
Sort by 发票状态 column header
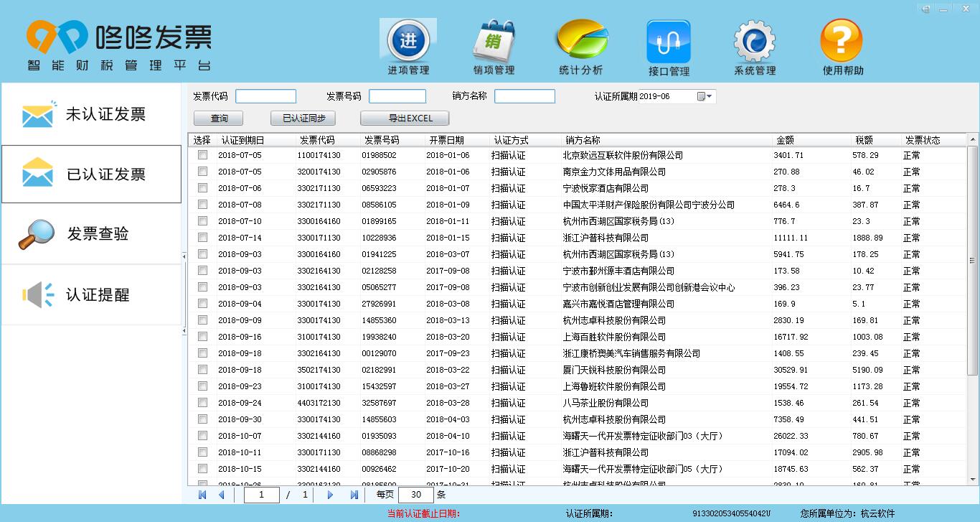[923, 140]
